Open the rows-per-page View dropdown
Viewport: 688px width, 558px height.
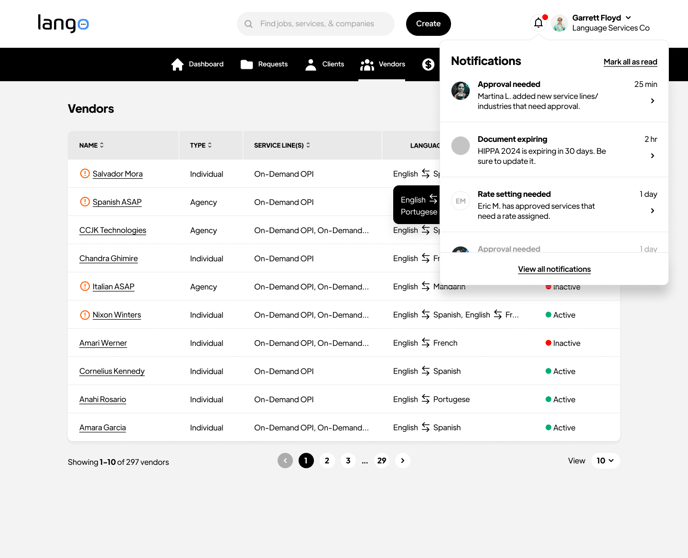click(x=605, y=461)
